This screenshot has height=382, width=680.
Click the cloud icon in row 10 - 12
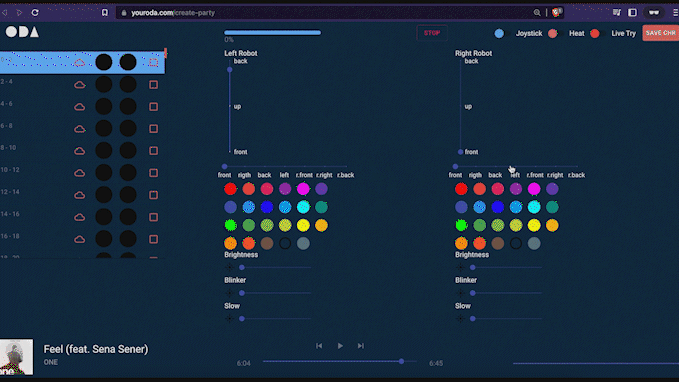pyautogui.click(x=80, y=173)
